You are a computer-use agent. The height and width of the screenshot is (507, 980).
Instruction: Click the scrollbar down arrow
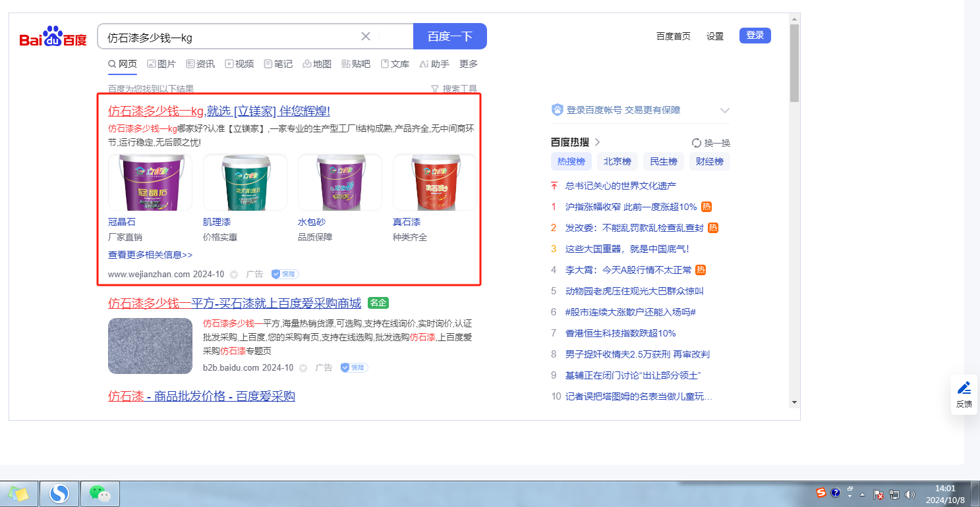pos(794,402)
